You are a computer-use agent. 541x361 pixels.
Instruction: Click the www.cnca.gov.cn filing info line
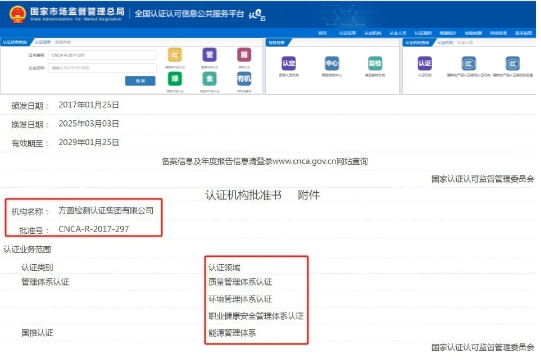coord(265,161)
